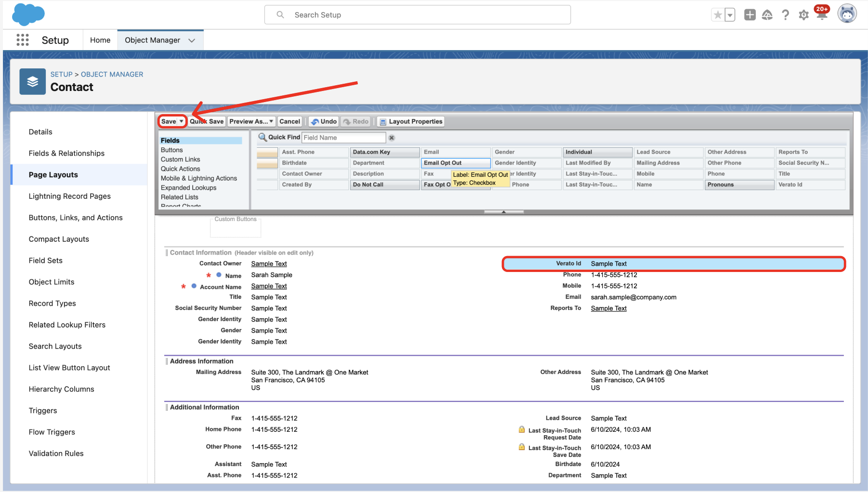
Task: Open Object Limits in sidebar
Action: coord(52,282)
